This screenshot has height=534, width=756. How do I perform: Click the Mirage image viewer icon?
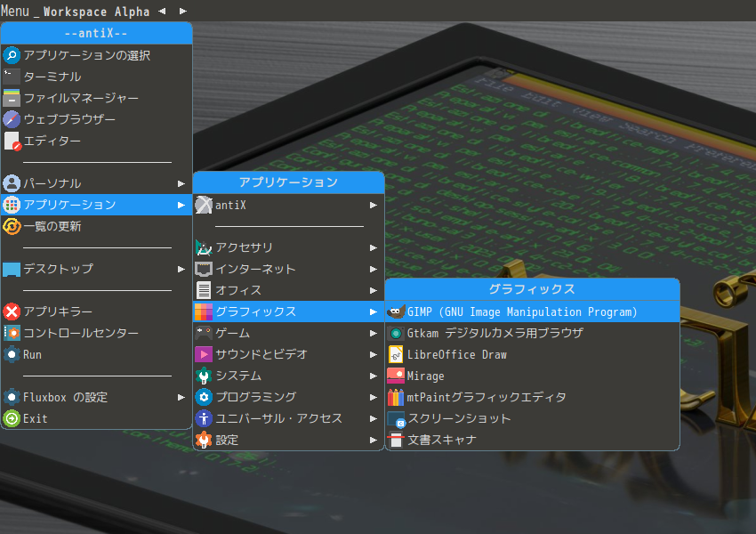[396, 376]
